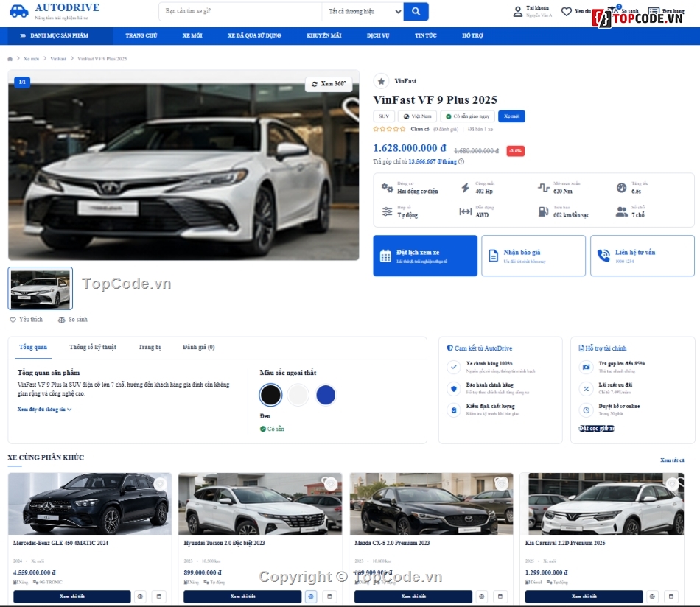Open the Tin tức menu item

425,35
